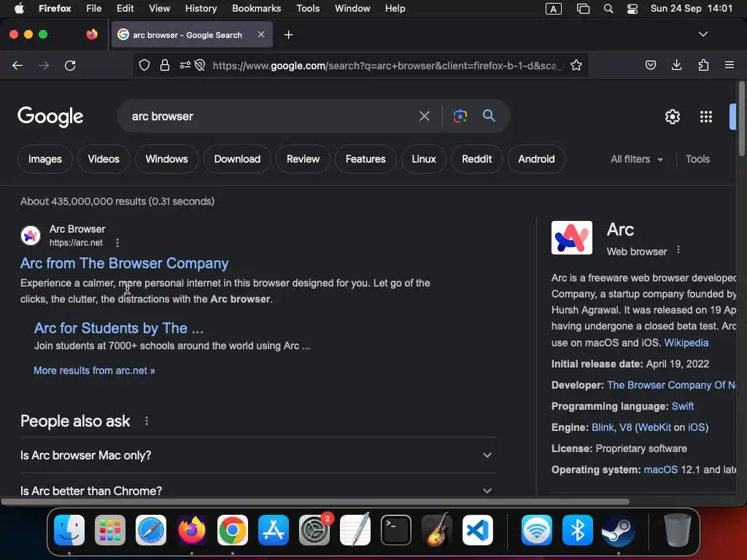Screen dimensions: 747x560
Task: Open the list all tabs chevron
Action: tap(703, 34)
